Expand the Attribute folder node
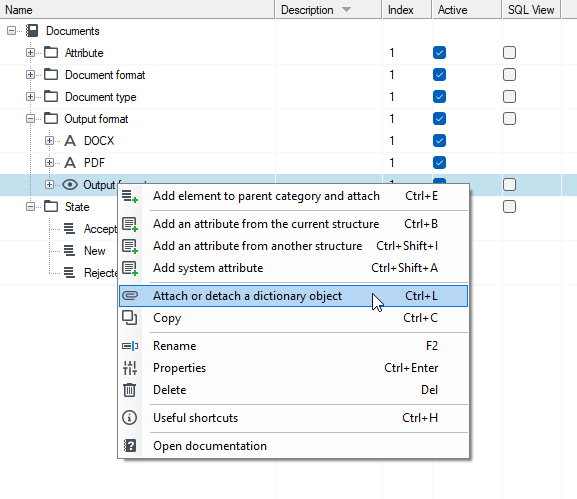577x499 pixels. (x=31, y=53)
